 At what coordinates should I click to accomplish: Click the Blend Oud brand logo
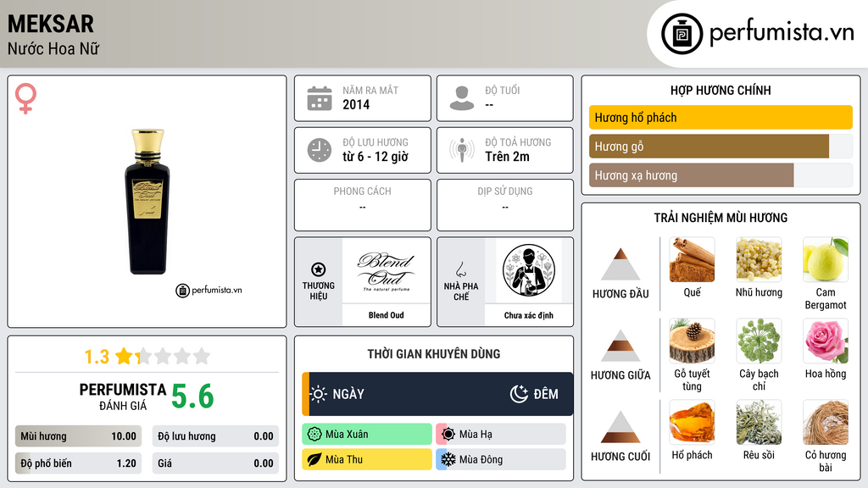[387, 271]
